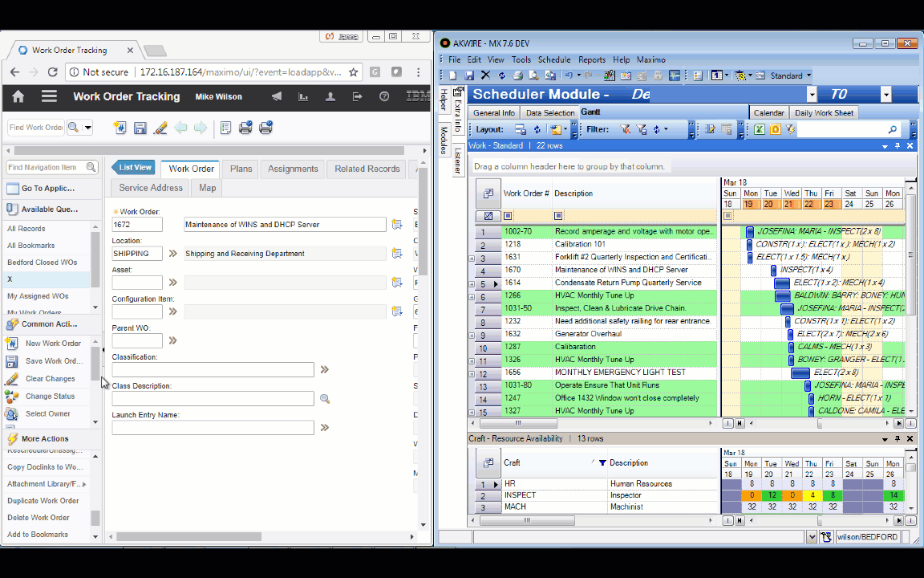Click Add to Bookmarks link
The image size is (924, 578).
pos(37,535)
